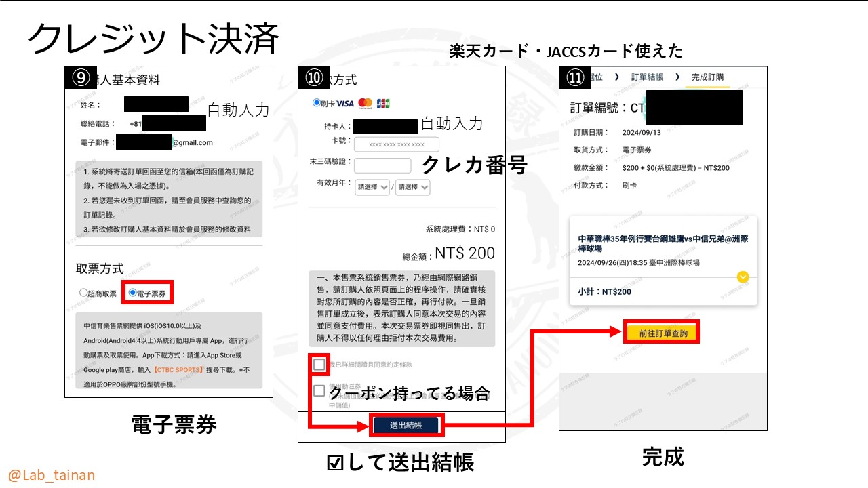
Task: Check the 使用動滋券 coupon checkbox
Action: (319, 390)
